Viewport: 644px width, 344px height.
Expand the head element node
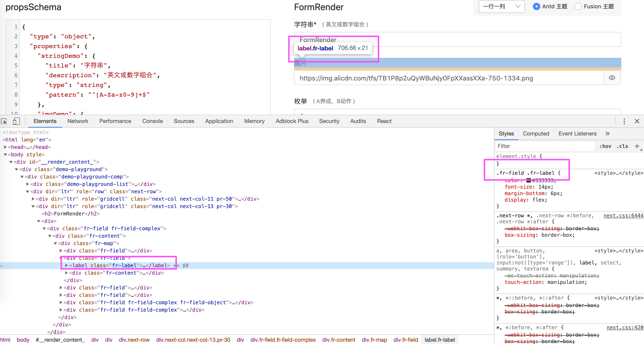click(x=5, y=147)
